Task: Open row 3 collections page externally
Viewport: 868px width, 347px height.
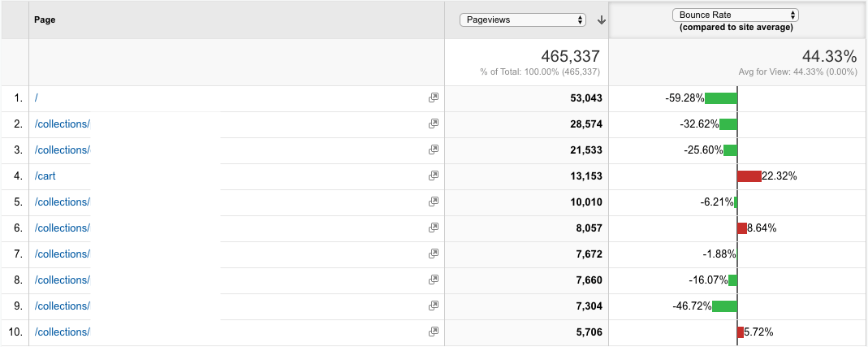Action: tap(434, 150)
